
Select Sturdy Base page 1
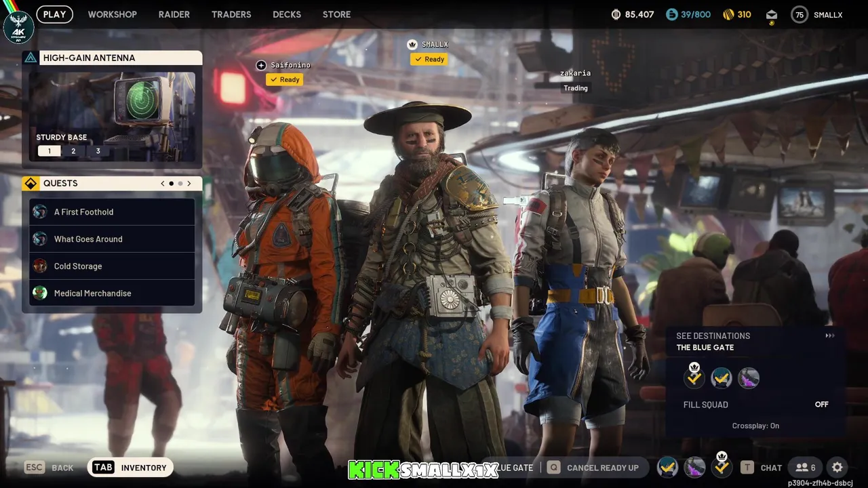pyautogui.click(x=49, y=151)
